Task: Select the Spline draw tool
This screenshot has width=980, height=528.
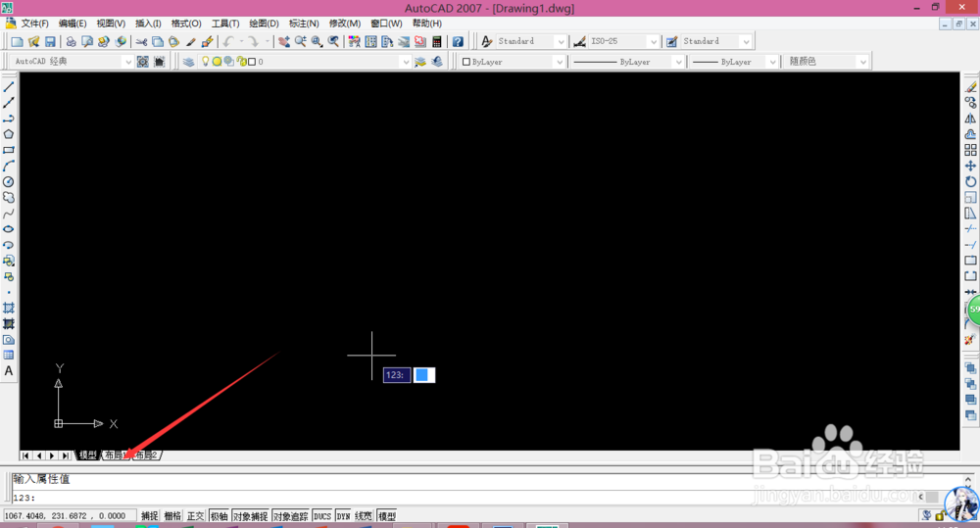Action: (9, 214)
